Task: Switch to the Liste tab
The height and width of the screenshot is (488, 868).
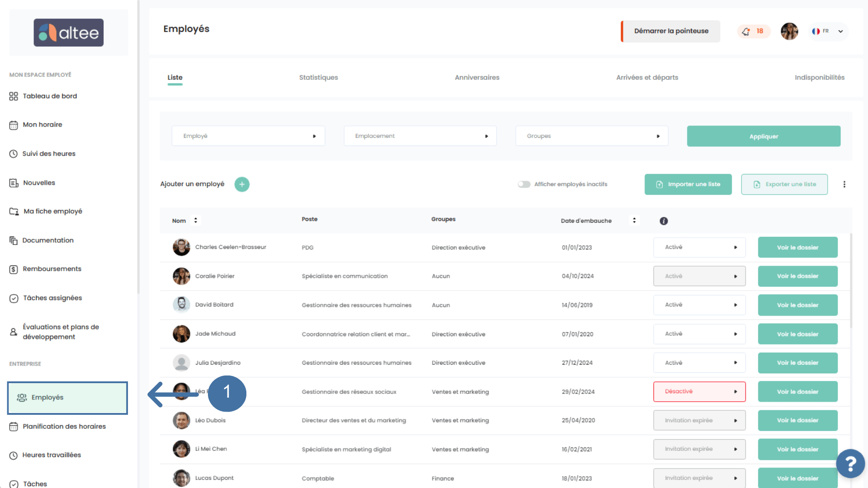Action: pos(175,78)
